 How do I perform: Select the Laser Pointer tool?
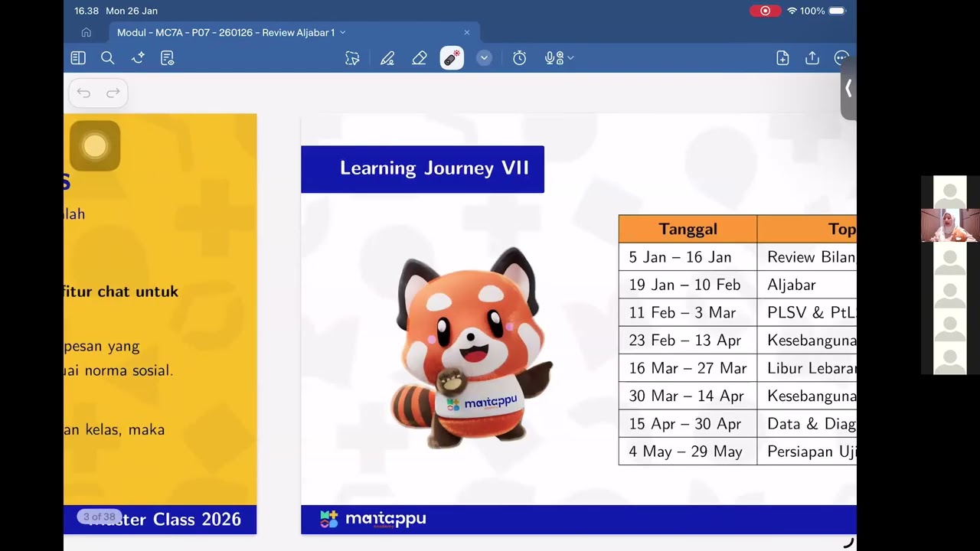click(x=452, y=58)
